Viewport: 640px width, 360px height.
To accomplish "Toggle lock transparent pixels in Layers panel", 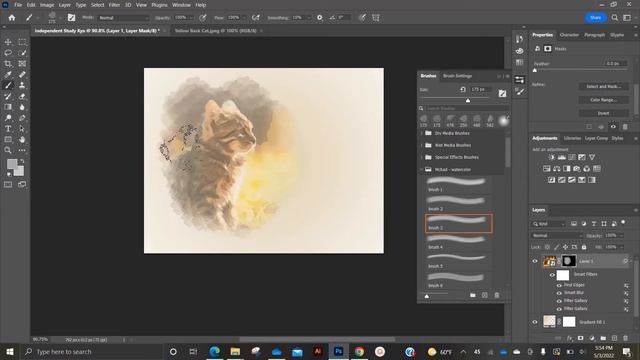I will 547,247.
